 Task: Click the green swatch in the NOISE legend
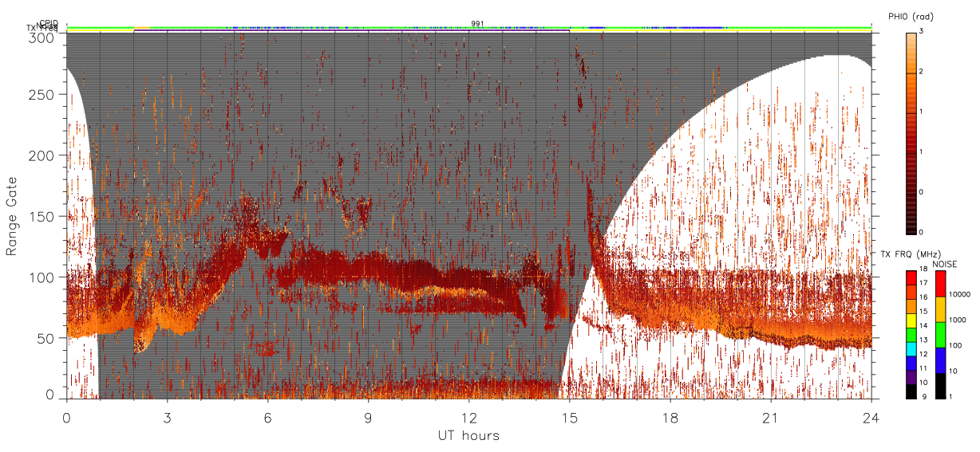pyautogui.click(x=941, y=335)
